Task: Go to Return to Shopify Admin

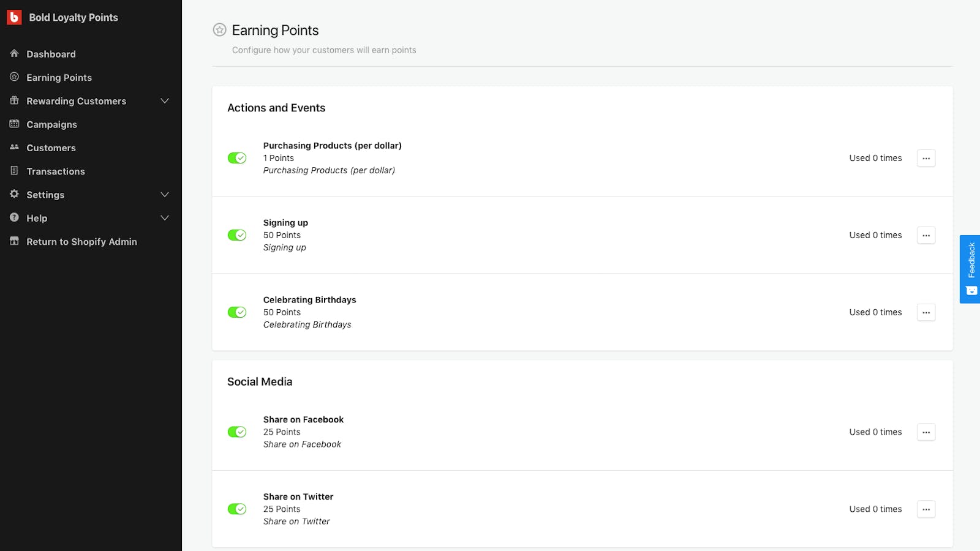Action: [81, 242]
